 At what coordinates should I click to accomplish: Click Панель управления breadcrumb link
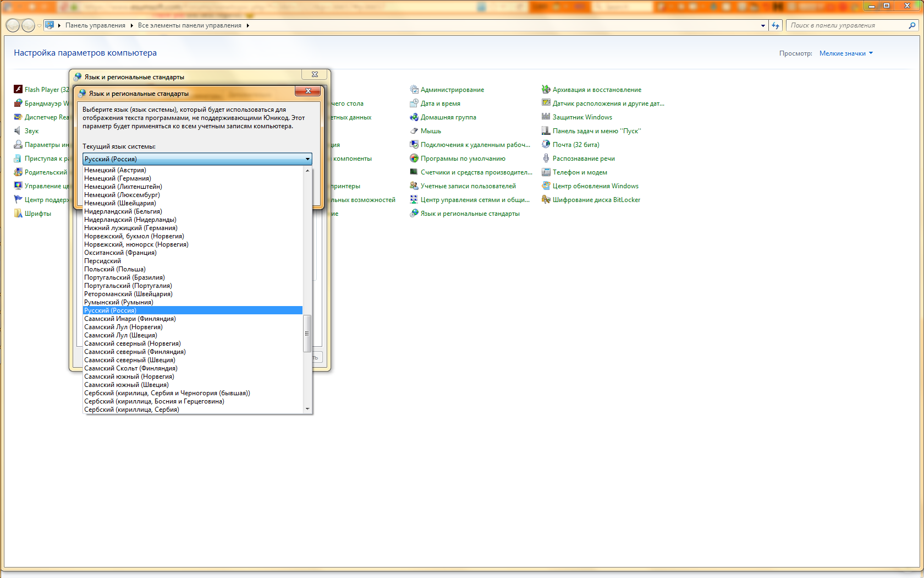point(95,25)
